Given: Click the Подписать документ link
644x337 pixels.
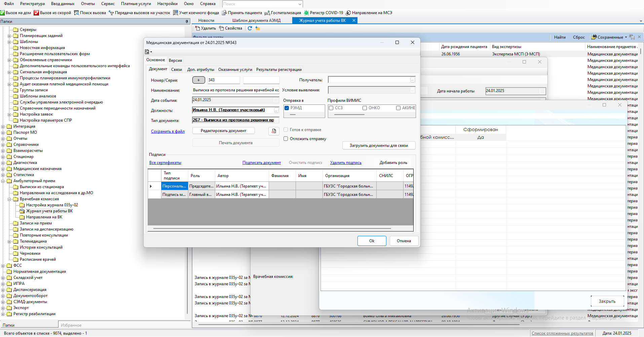Looking at the screenshot, I should pos(262,163).
